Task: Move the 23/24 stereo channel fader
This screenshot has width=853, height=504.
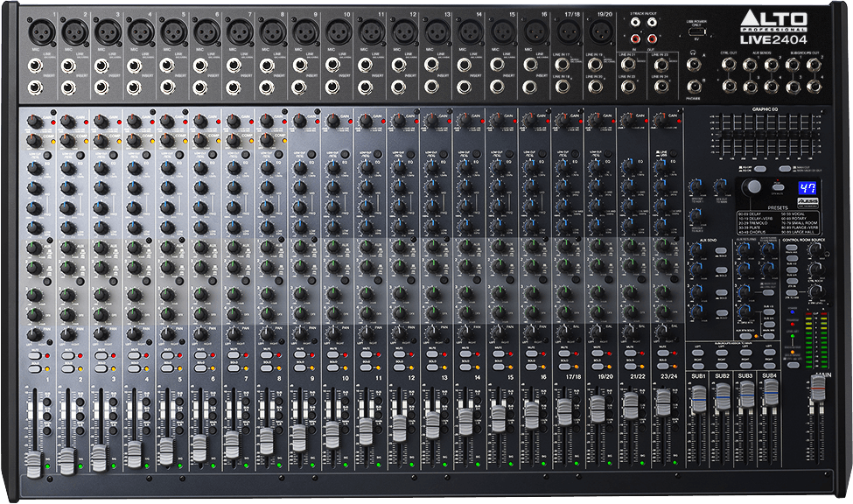Action: tap(663, 402)
